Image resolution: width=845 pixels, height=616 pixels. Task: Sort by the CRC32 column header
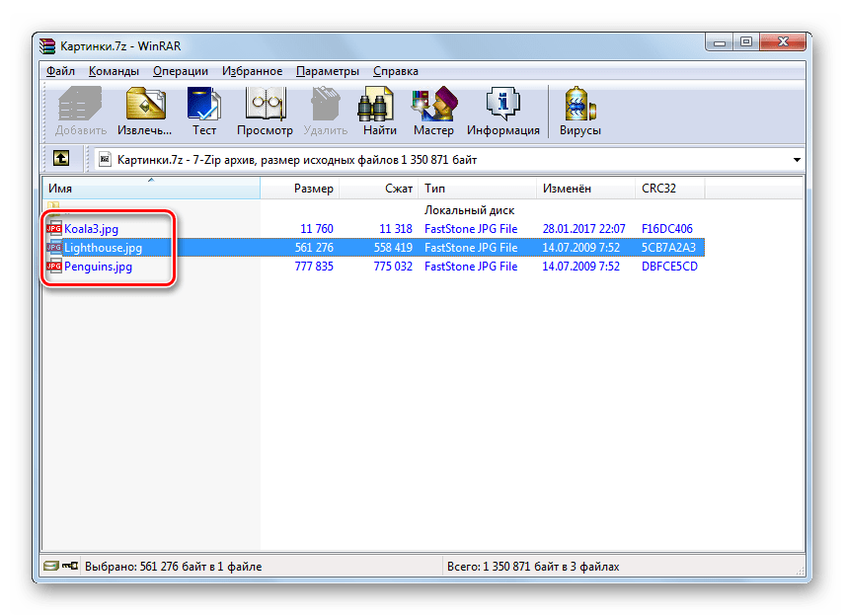click(x=670, y=189)
